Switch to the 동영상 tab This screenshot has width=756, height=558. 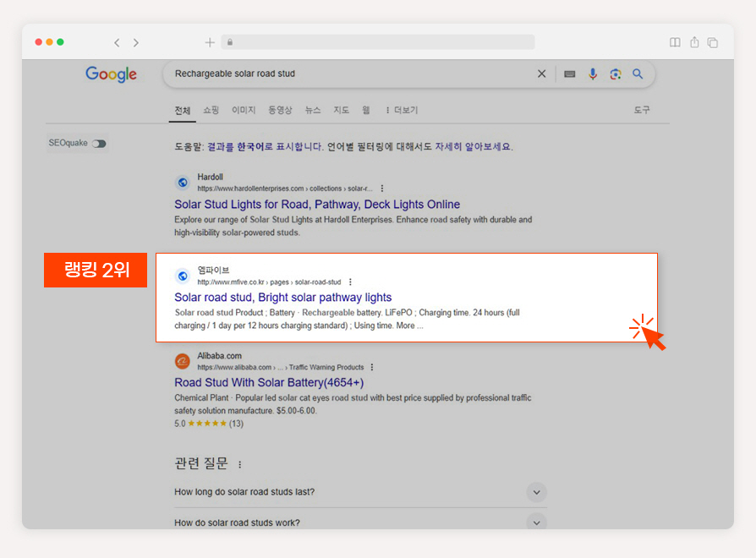coord(280,111)
